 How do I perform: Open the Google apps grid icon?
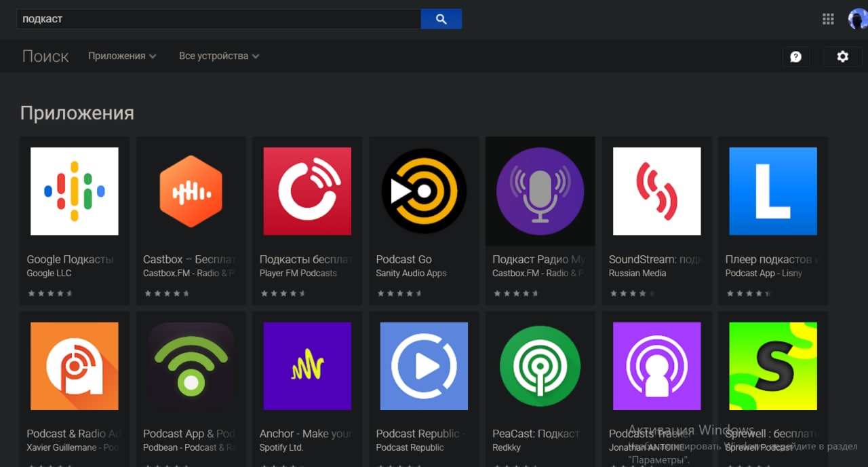pyautogui.click(x=828, y=19)
